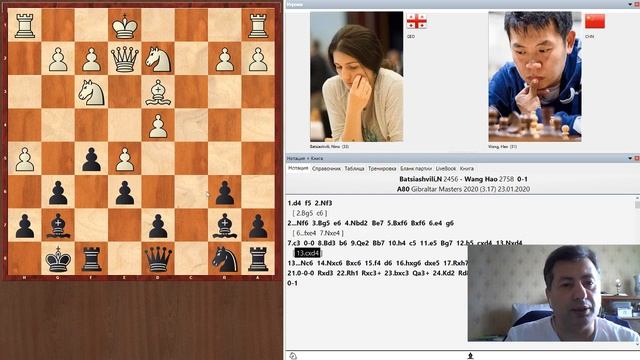Image resolution: width=640 pixels, height=360 pixels.
Task: Select highlighted variation move 13.cxd4
Action: [x=307, y=253]
